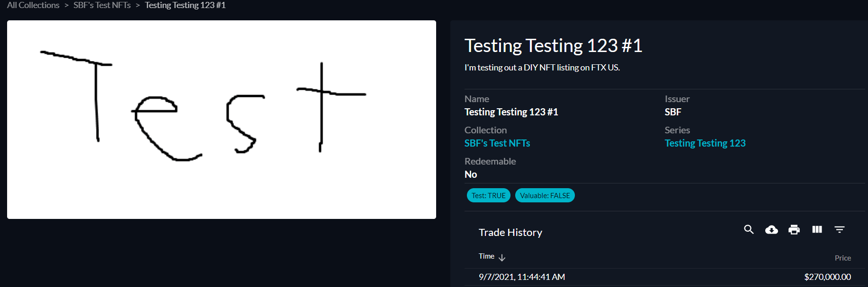Sort trades by the Price column header
Viewport: 868px width, 287px height.
click(842, 258)
